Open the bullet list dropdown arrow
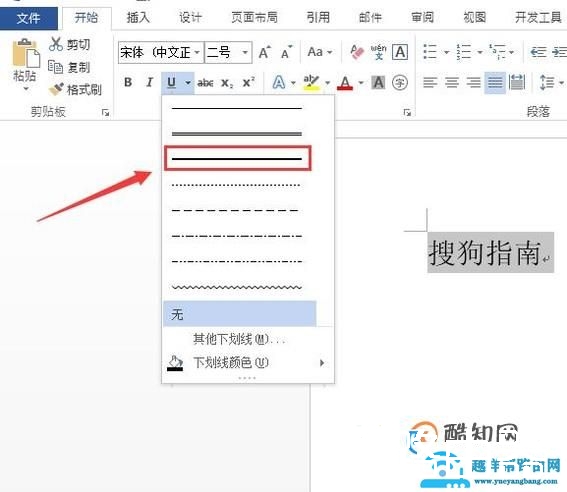This screenshot has width=567, height=492. 446,52
